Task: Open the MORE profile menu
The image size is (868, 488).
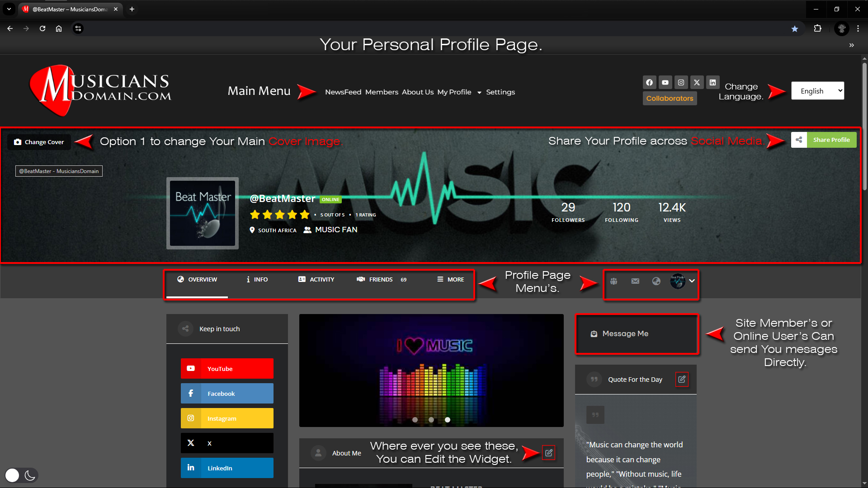Action: coord(450,279)
